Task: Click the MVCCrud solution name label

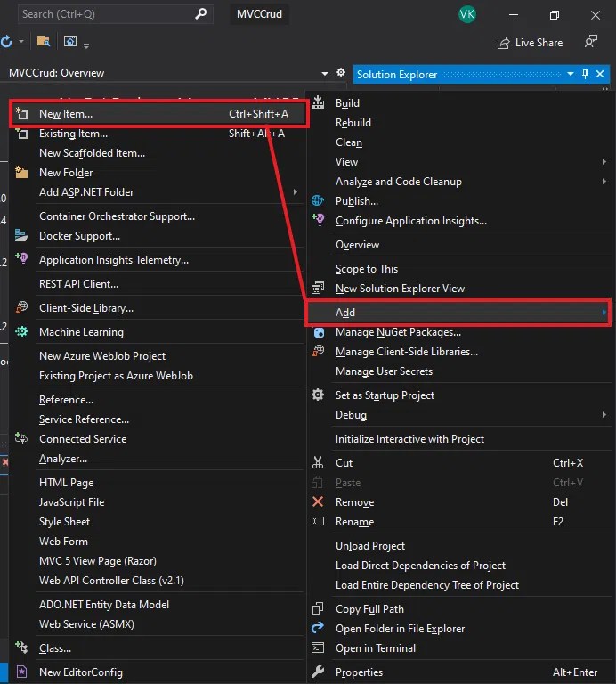Action: [259, 14]
